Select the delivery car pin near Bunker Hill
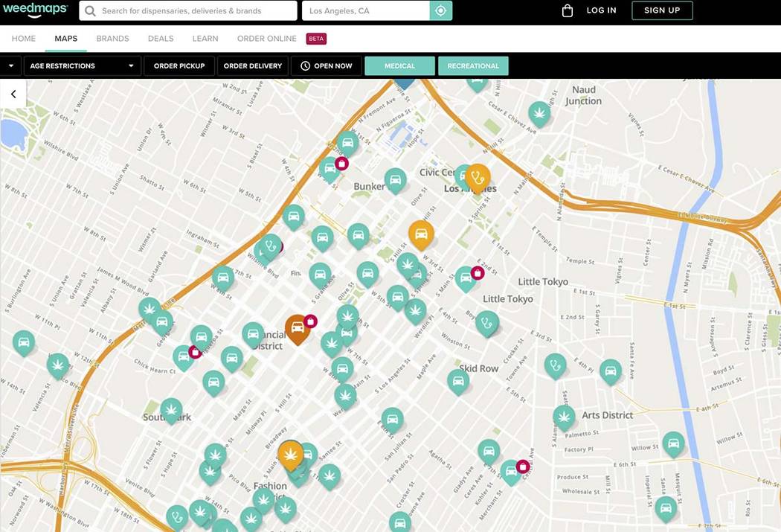 click(x=394, y=180)
